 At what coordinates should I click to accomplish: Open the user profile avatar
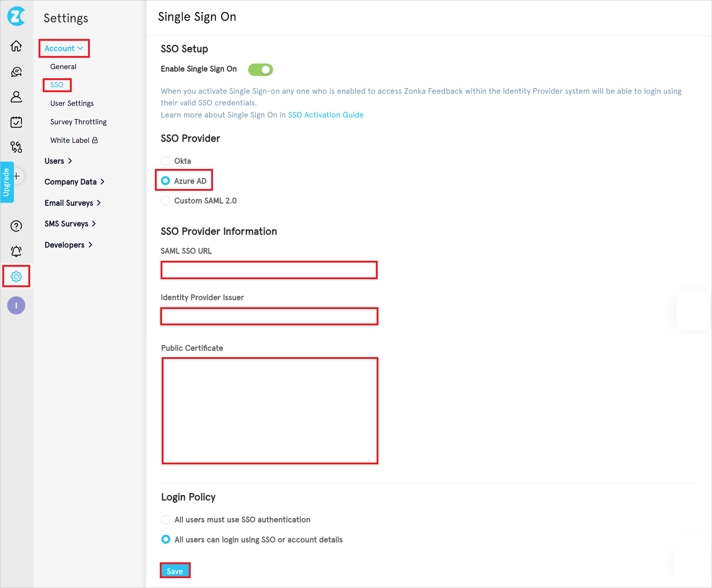point(16,305)
